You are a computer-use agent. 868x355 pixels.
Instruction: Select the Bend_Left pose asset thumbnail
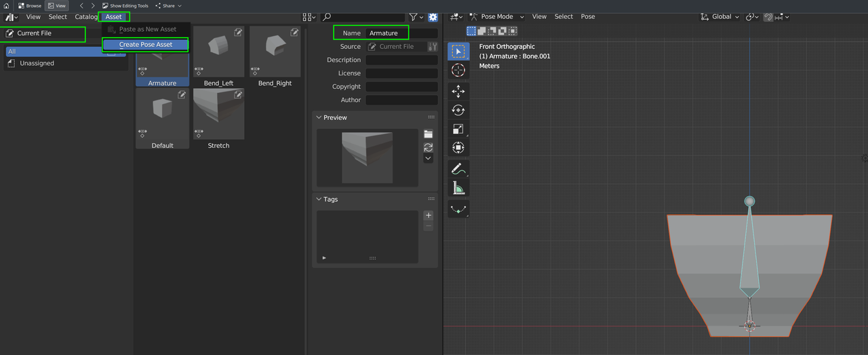218,53
